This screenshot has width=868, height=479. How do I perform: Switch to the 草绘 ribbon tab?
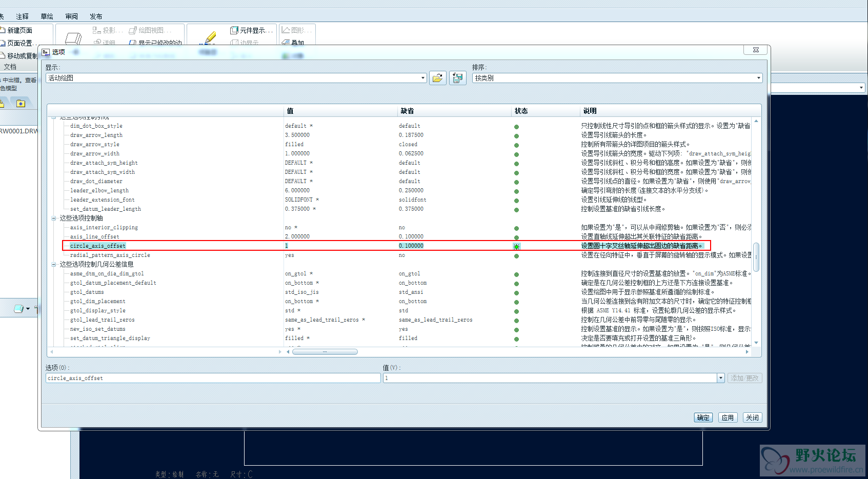click(47, 16)
